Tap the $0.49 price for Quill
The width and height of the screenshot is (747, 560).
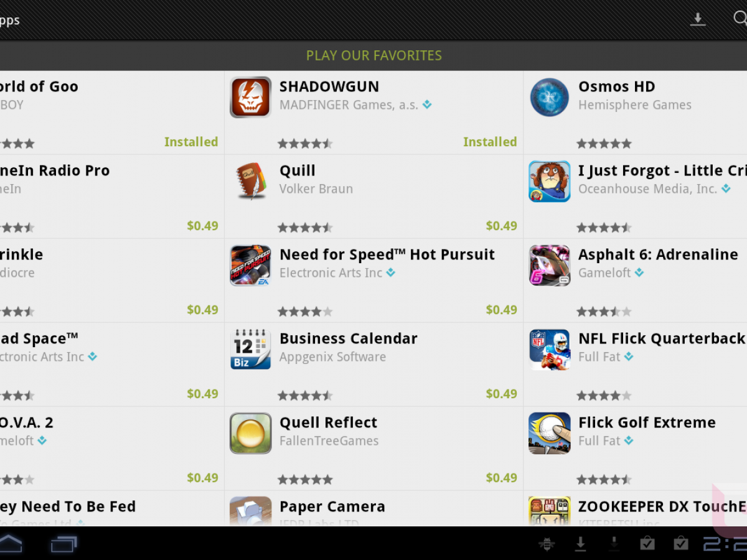tap(502, 225)
